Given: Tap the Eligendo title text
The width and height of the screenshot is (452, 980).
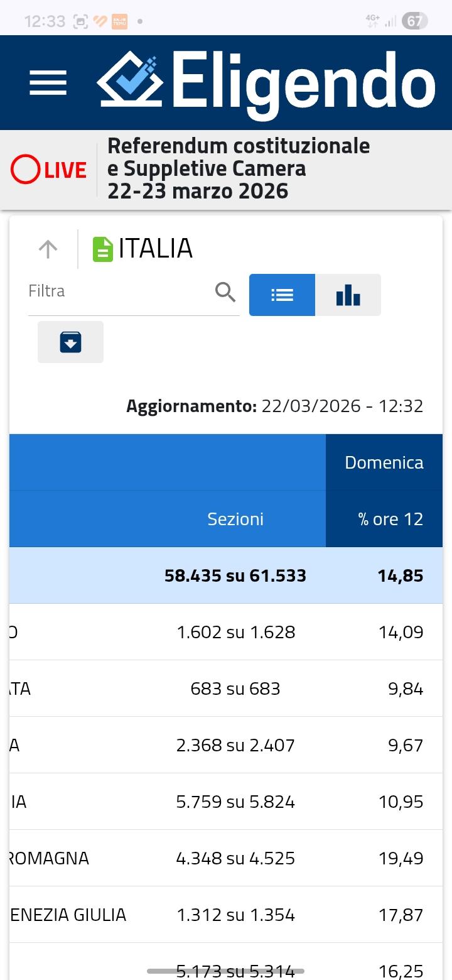Looking at the screenshot, I should click(303, 82).
